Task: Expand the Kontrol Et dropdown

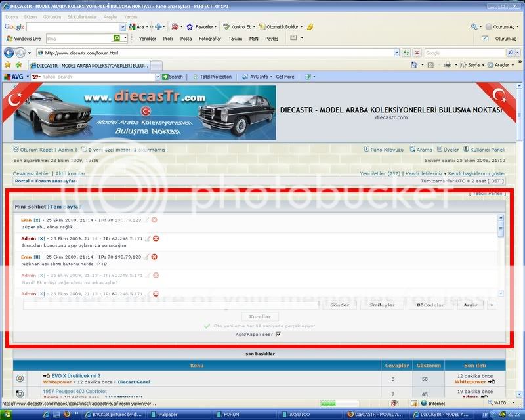Action: point(254,26)
